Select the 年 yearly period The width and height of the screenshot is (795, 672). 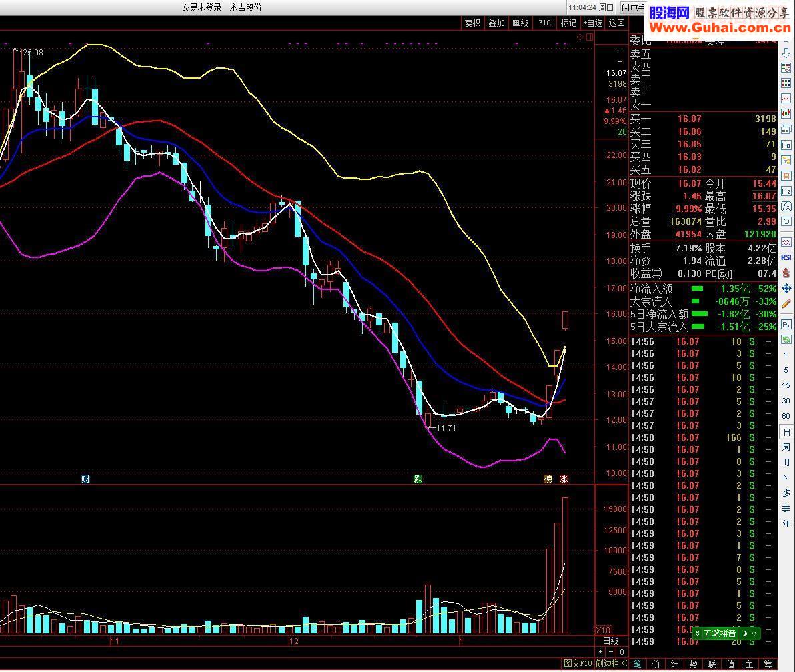point(786,523)
